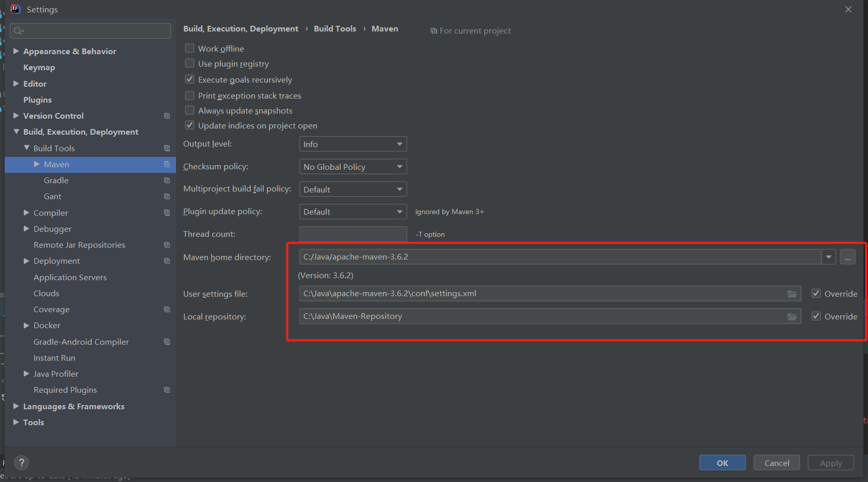Click the project-level icon beside Build Tools
Image resolution: width=868 pixels, height=482 pixels.
(x=167, y=148)
